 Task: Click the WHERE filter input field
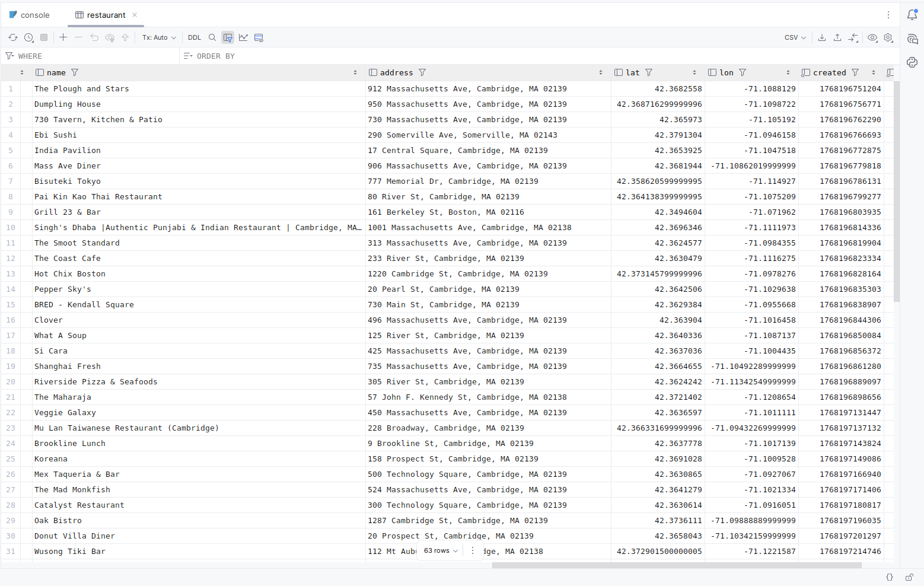pos(95,56)
